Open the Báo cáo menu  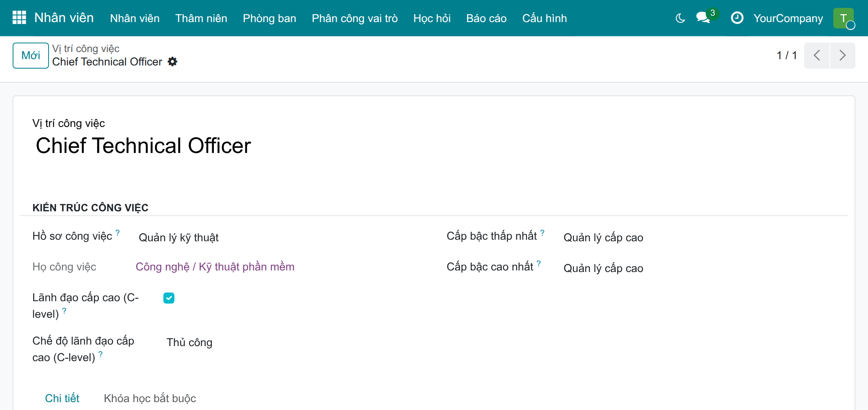tap(486, 18)
